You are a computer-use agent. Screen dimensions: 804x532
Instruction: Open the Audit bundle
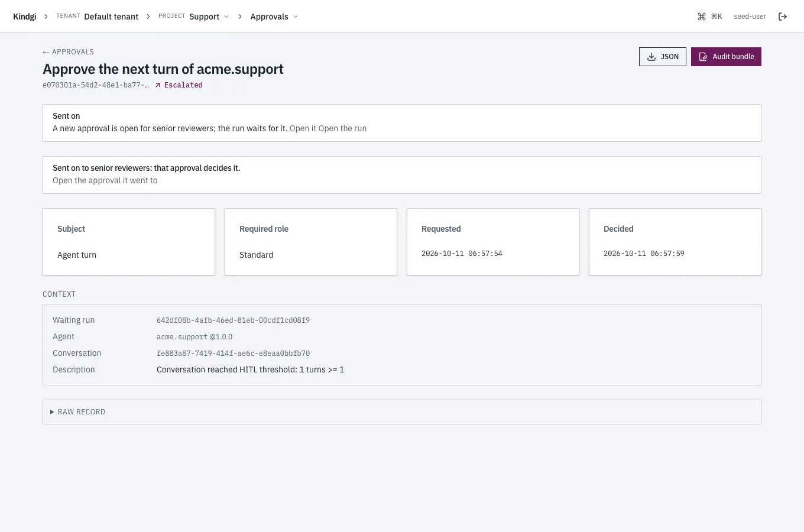tap(726, 57)
